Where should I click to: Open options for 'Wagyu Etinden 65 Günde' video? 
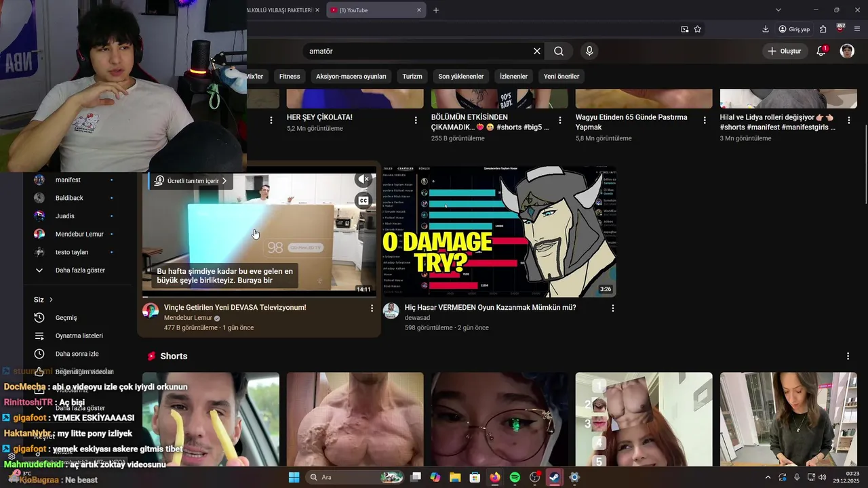pos(704,120)
